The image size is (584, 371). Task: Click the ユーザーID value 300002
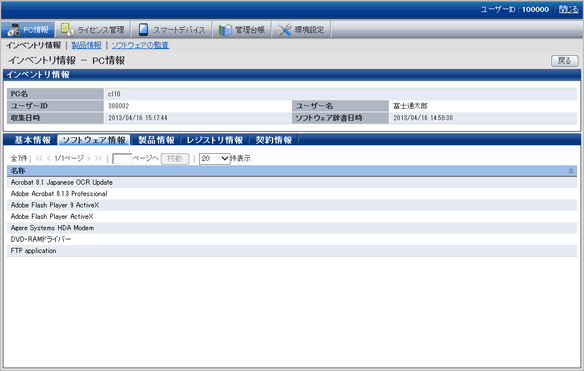[118, 106]
